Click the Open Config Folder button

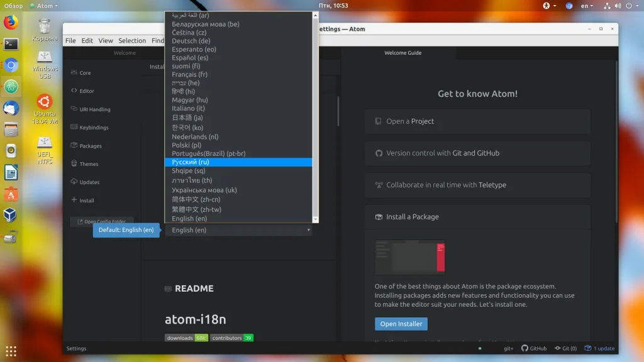click(101, 222)
